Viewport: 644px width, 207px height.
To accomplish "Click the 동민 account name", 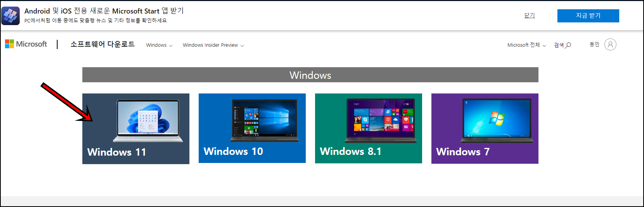I will tap(594, 44).
